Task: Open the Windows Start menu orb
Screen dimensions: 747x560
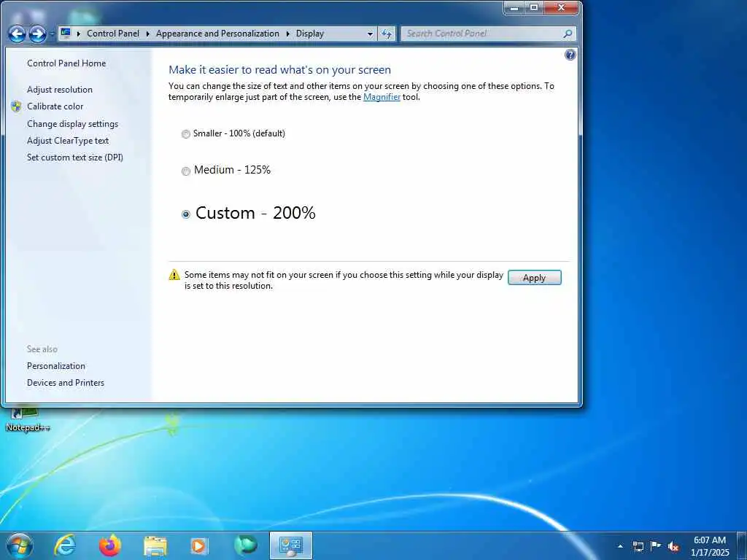Action: 20,545
